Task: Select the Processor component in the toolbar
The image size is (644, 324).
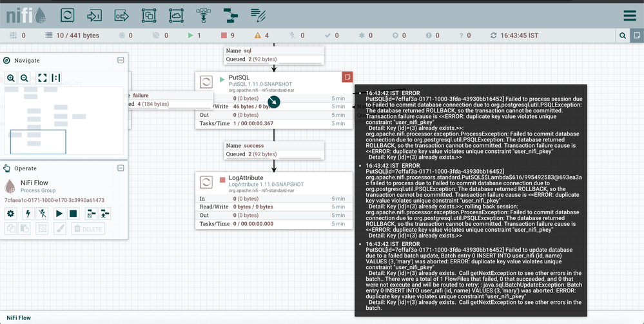Action: point(67,15)
